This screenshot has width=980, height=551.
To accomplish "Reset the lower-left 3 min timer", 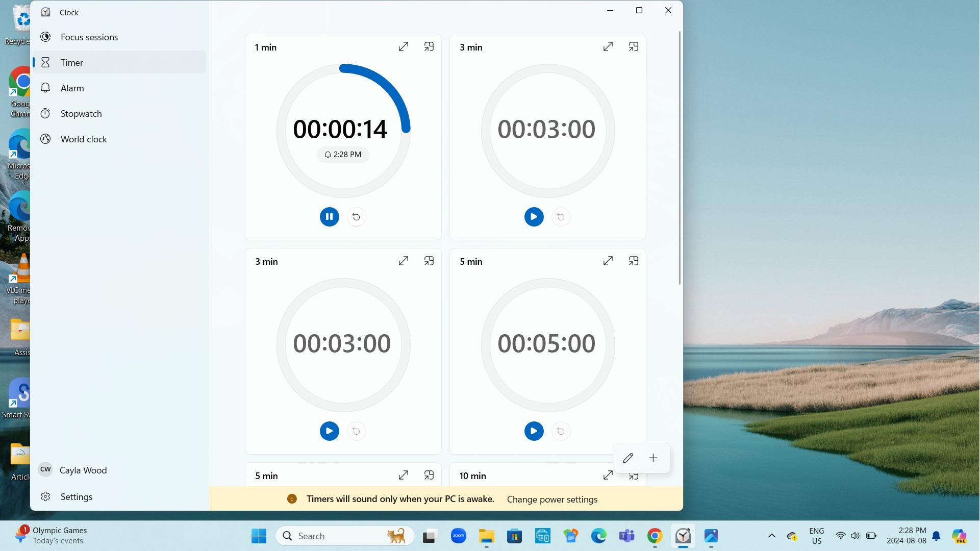I will pyautogui.click(x=356, y=431).
